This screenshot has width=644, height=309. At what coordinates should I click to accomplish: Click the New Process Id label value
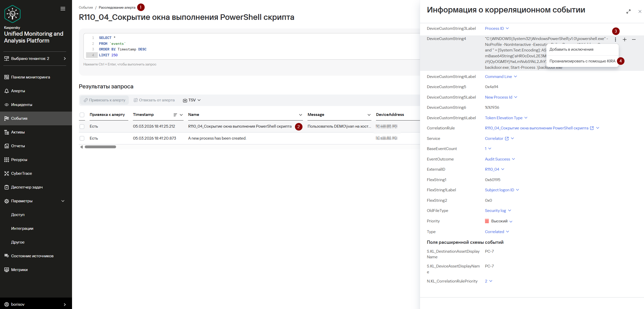coord(498,97)
